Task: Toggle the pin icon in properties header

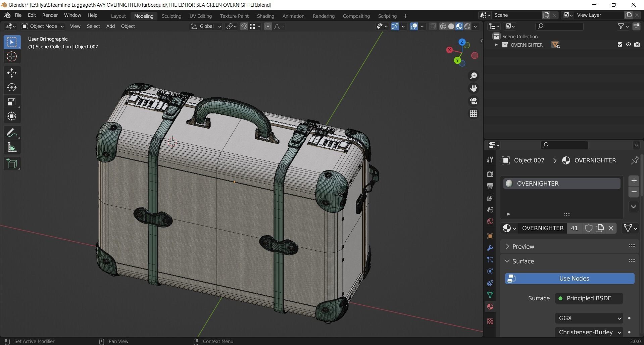Action: coord(635,160)
